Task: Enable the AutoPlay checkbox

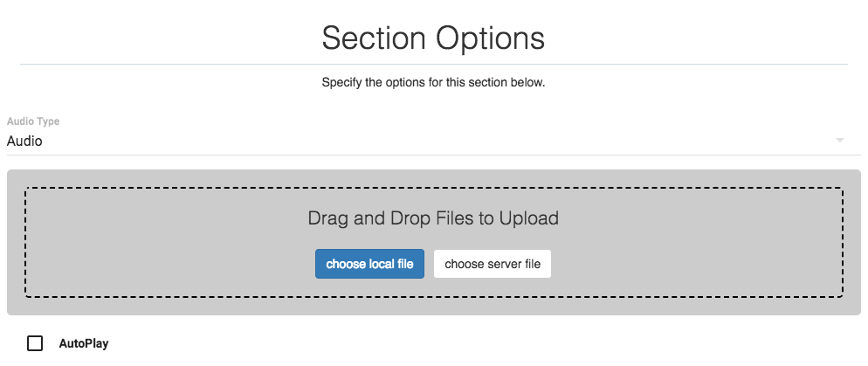Action: (35, 343)
